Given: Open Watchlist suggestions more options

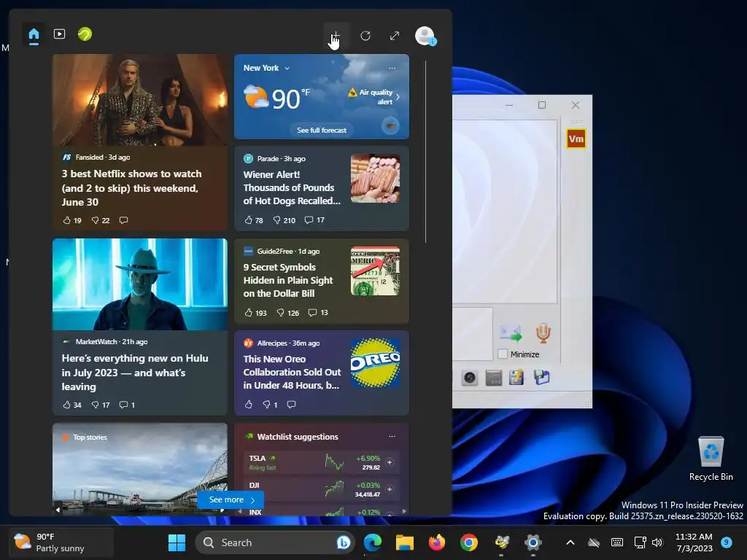Looking at the screenshot, I should pyautogui.click(x=392, y=436).
